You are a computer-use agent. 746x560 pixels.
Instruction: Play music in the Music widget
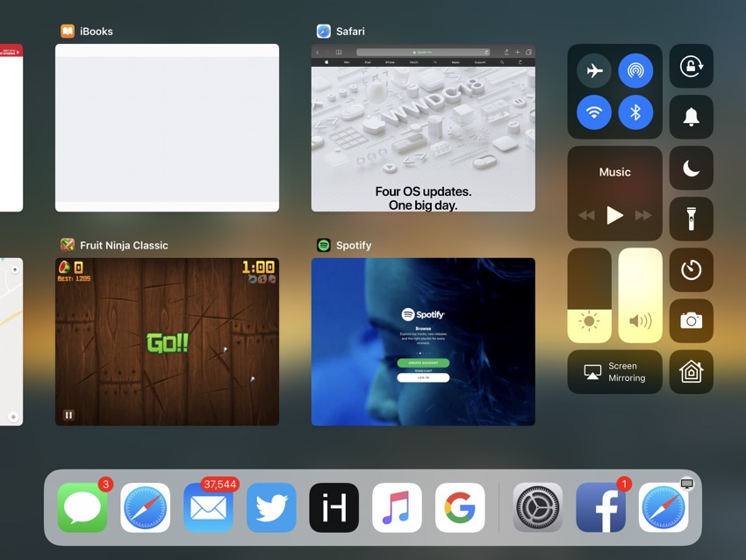[614, 216]
